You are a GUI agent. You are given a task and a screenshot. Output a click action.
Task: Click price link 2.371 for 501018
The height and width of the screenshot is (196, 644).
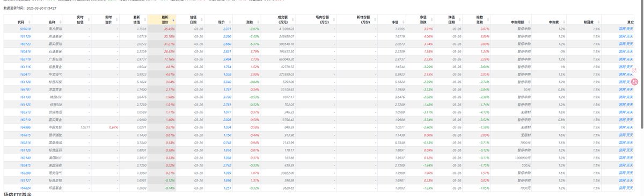[x=227, y=28]
